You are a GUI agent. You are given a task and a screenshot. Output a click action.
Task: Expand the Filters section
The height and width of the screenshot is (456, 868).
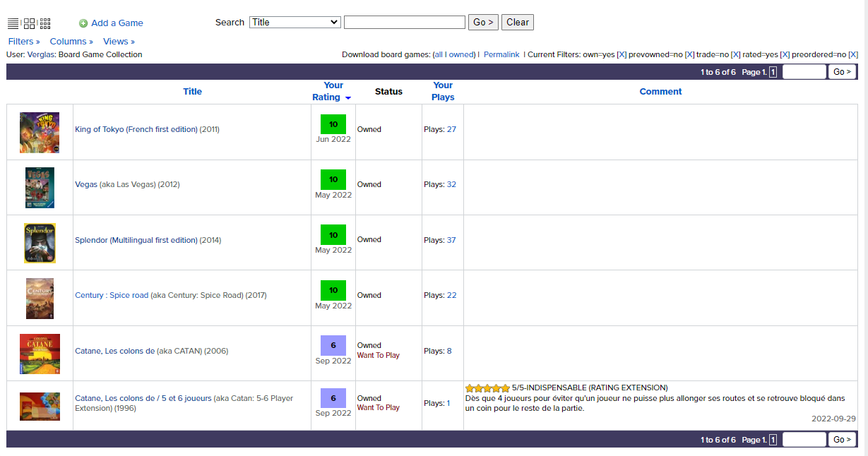[24, 42]
